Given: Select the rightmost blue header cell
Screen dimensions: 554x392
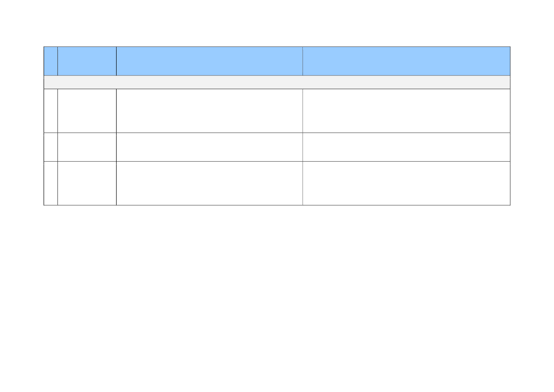Looking at the screenshot, I should 406,61.
